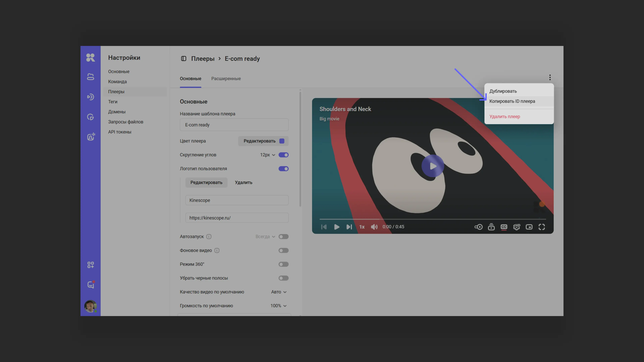Image resolution: width=644 pixels, height=362 pixels.
Task: Click the player color swatch
Action: click(x=282, y=141)
